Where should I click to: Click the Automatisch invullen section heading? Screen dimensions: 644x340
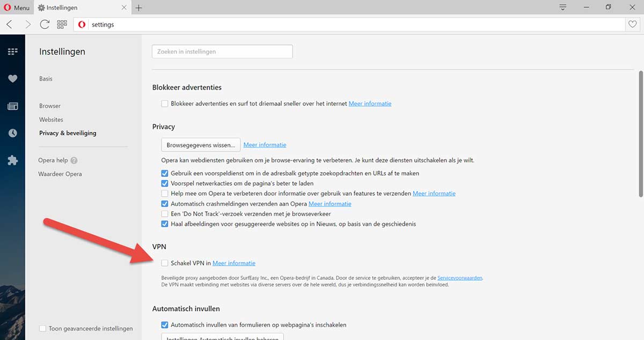pyautogui.click(x=186, y=309)
